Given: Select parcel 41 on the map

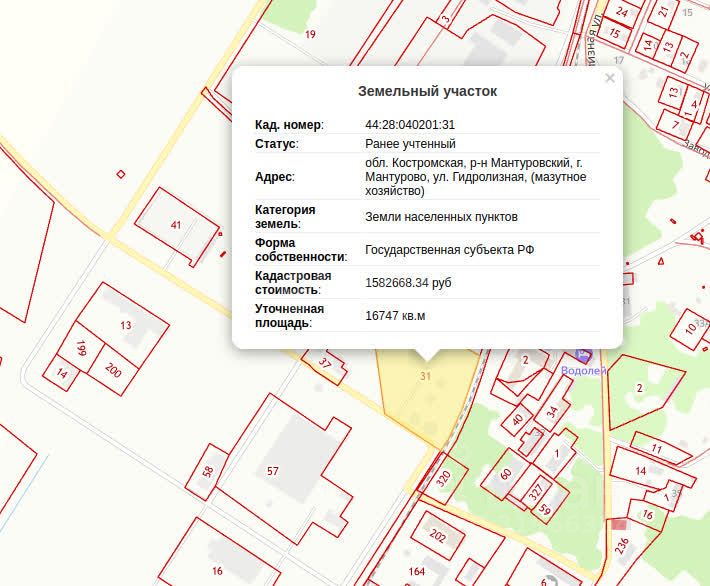Looking at the screenshot, I should [x=176, y=226].
